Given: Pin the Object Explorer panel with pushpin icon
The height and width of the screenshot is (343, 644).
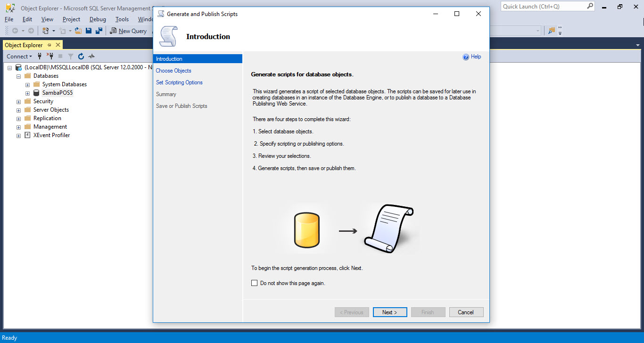Looking at the screenshot, I should click(50, 45).
